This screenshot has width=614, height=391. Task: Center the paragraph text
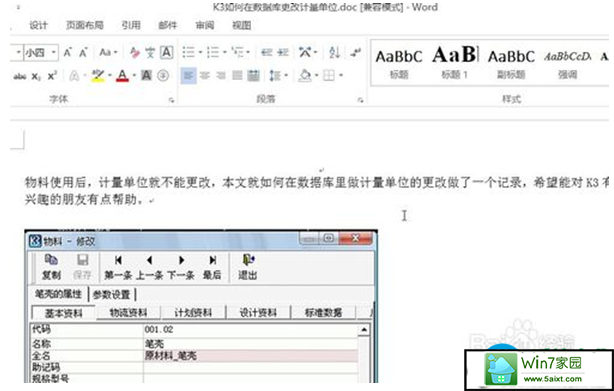205,75
